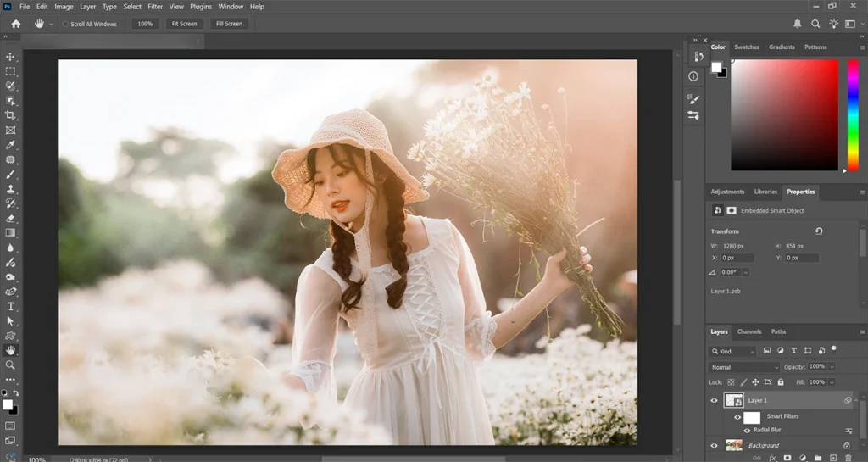Select the Move tool
This screenshot has height=462, width=868.
[x=11, y=57]
